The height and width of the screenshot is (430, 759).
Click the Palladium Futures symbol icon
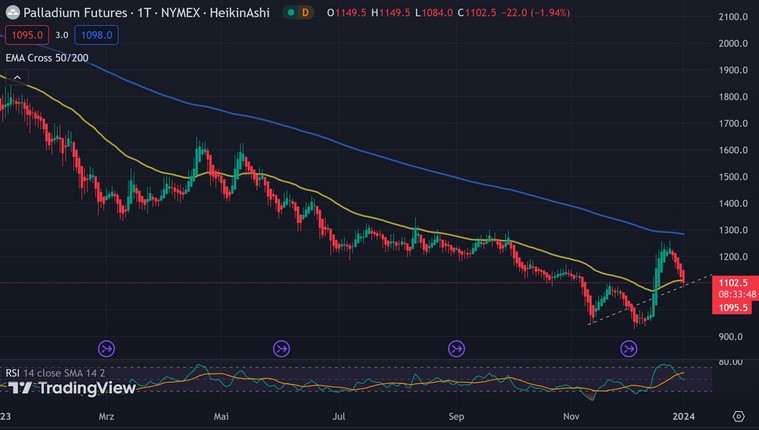[12, 12]
